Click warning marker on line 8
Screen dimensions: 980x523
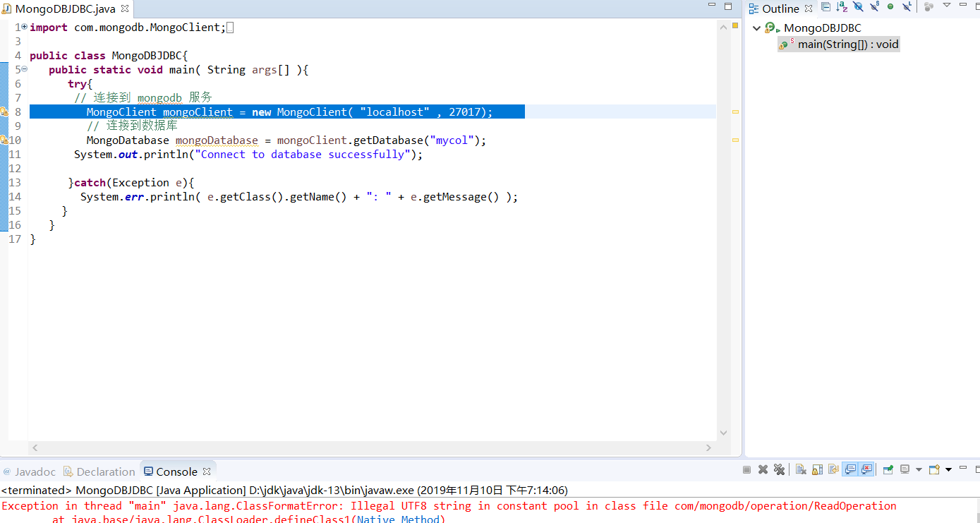[x=4, y=112]
